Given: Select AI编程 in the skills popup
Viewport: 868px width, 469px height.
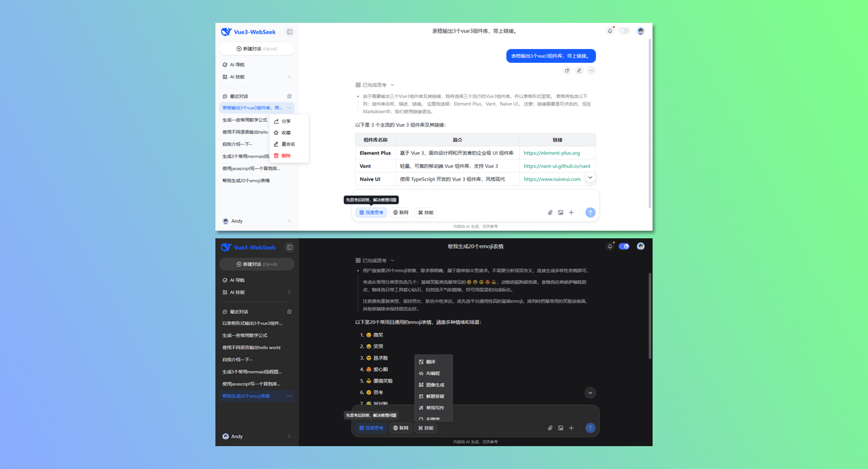Looking at the screenshot, I should coord(433,373).
